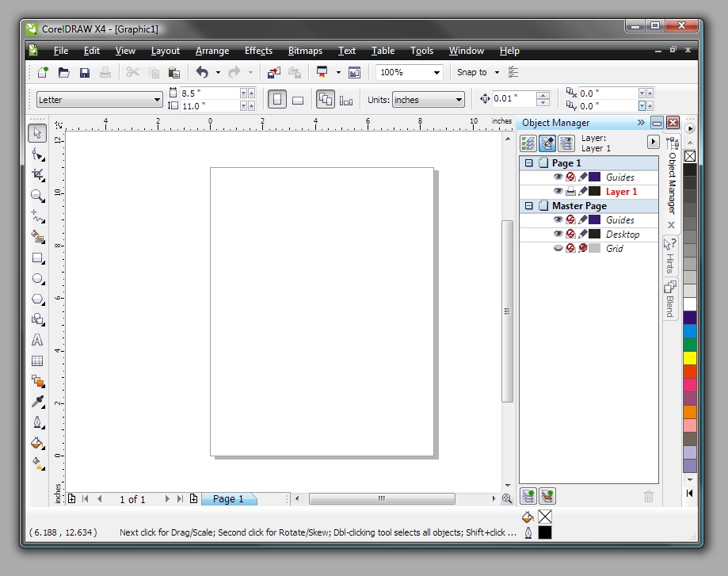Pick the Text tool
728x576 pixels.
(37, 340)
